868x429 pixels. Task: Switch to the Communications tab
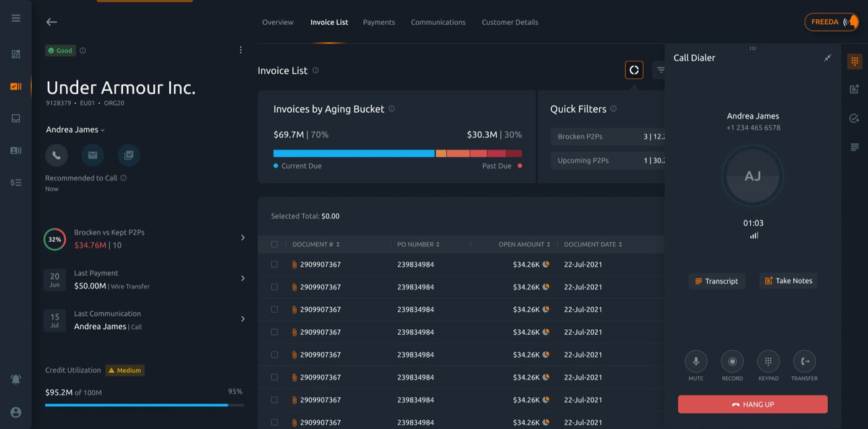(438, 22)
